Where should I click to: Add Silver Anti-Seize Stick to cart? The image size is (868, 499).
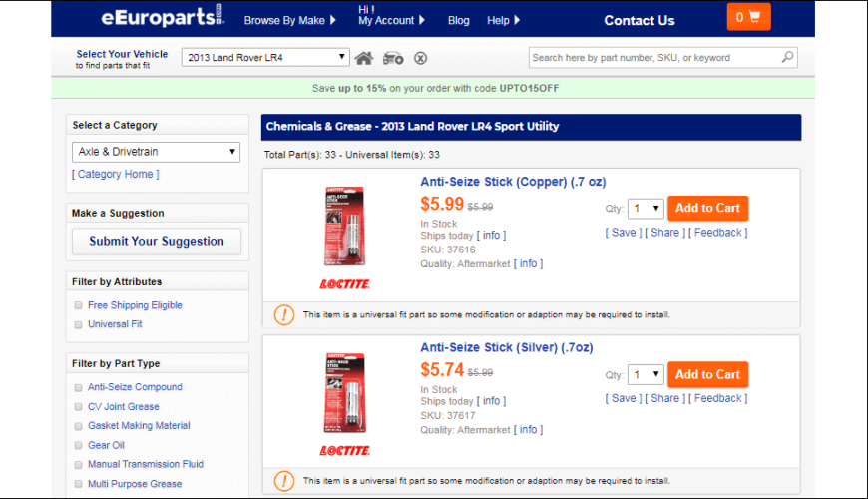pos(707,374)
